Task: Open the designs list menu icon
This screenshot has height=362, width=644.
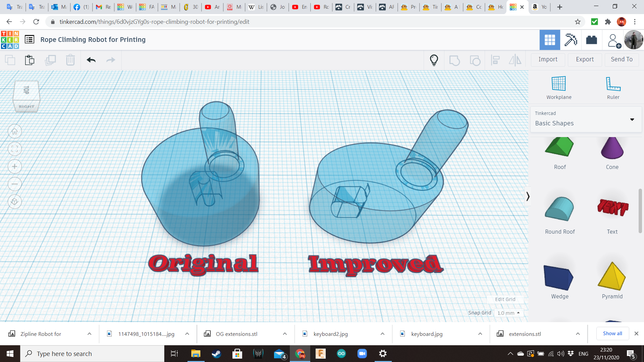Action: pyautogui.click(x=30, y=40)
